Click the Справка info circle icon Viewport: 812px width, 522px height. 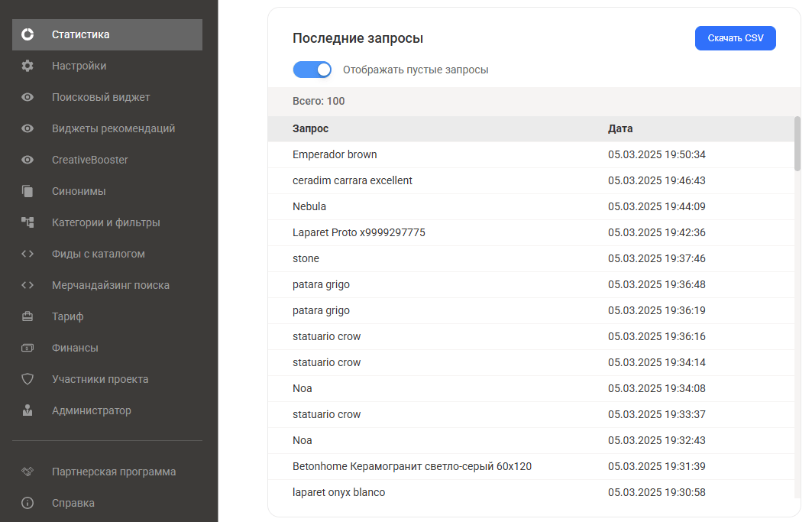click(x=27, y=503)
